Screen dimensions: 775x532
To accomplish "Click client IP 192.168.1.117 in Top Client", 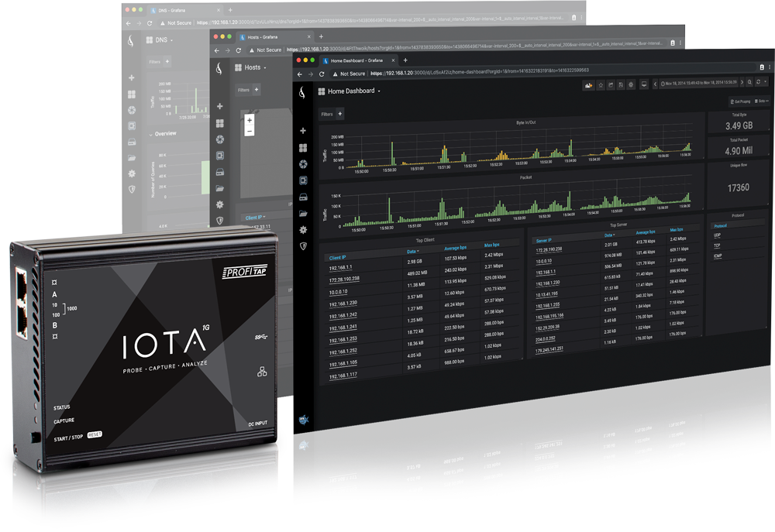I will 343,376.
